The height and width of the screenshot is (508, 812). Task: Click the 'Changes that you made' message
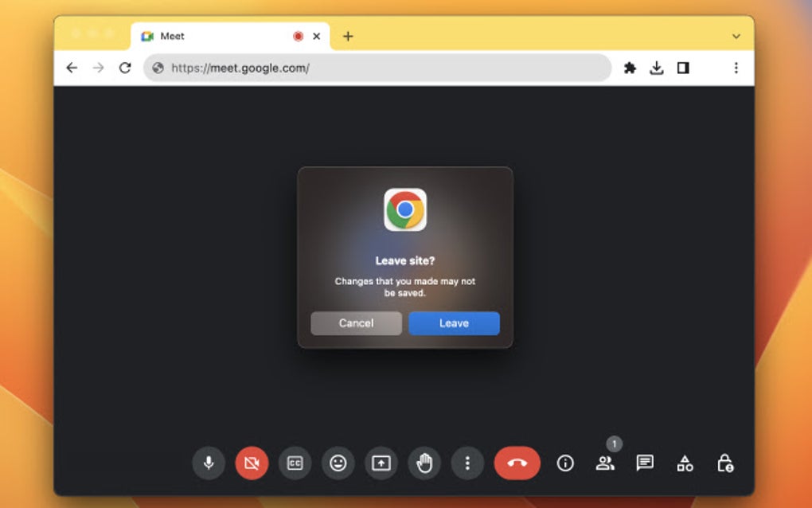pyautogui.click(x=405, y=287)
